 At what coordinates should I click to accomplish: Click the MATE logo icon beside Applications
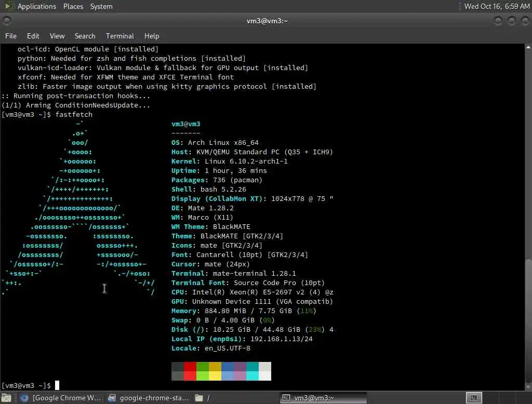(x=9, y=6)
